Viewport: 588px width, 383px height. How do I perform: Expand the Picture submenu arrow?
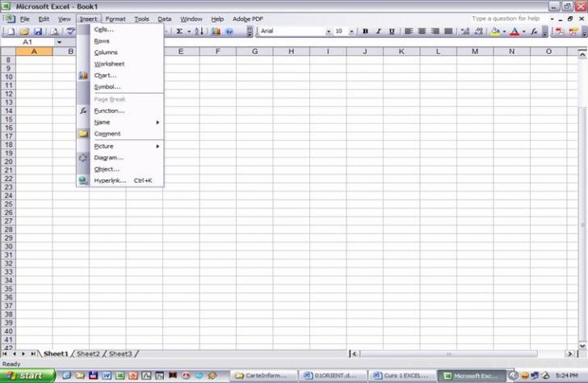point(157,146)
